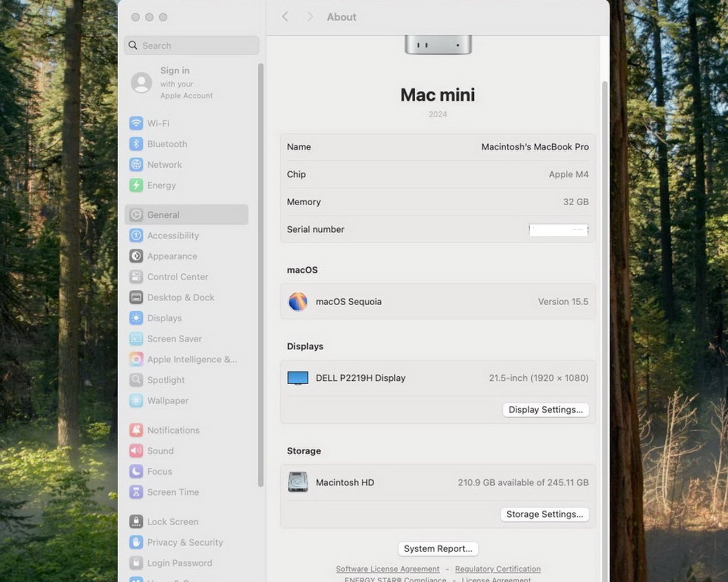Click the 2024 year label
728x582 pixels.
click(438, 114)
